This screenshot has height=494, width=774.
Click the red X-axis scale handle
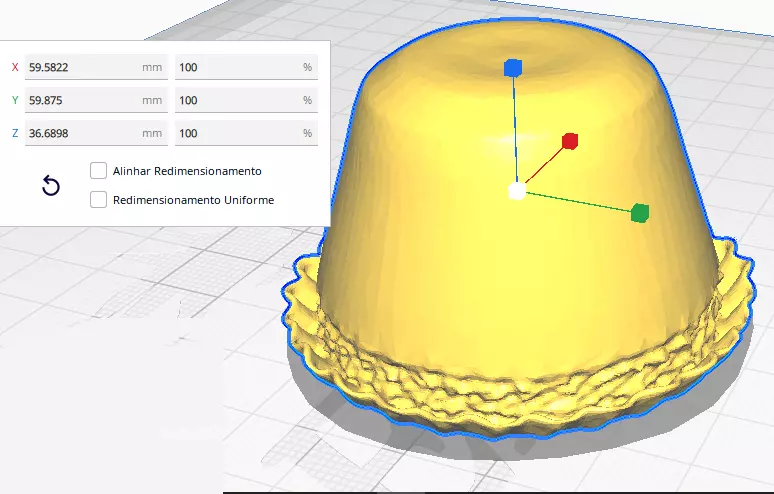(570, 141)
